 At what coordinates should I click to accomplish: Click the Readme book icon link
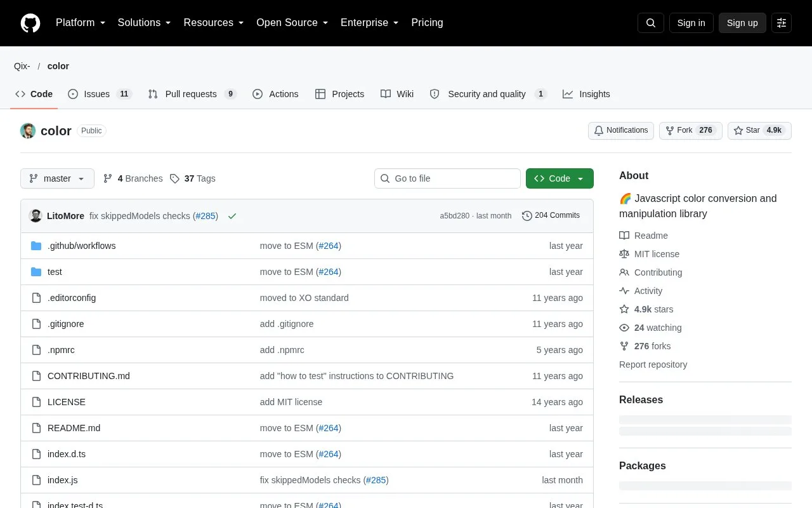(643, 236)
